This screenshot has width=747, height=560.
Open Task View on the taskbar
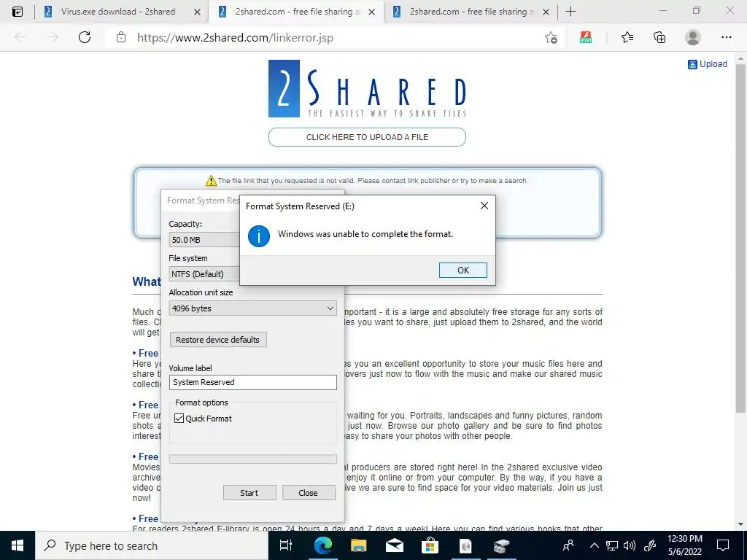(x=286, y=545)
